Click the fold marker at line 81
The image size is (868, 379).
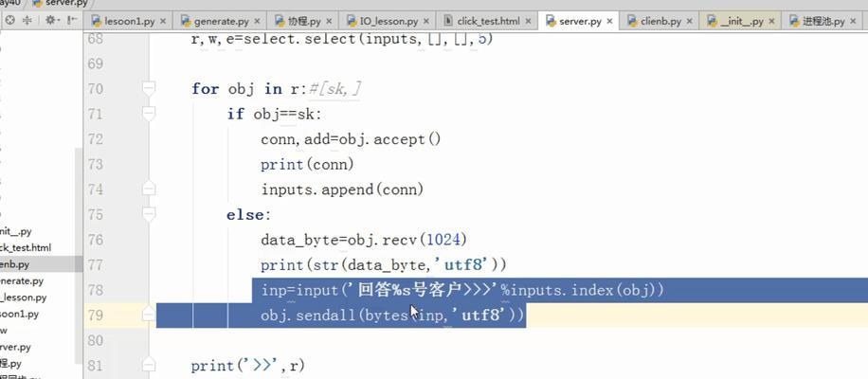(149, 365)
